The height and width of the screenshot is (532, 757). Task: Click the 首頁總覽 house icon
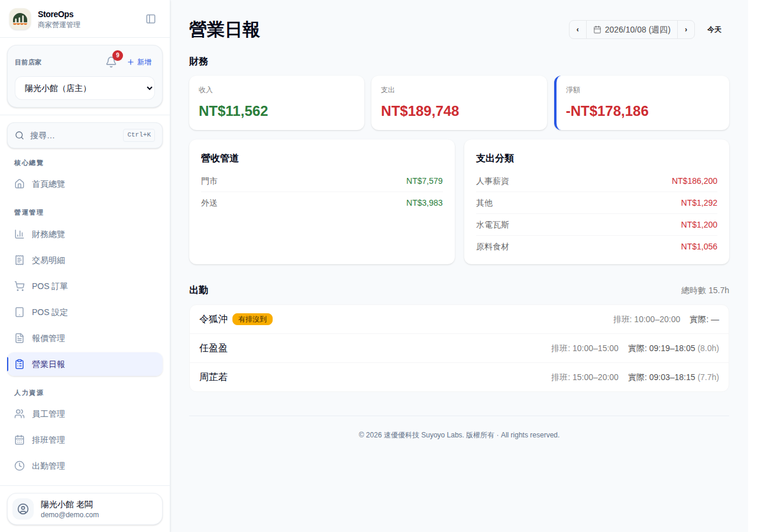[x=20, y=184]
